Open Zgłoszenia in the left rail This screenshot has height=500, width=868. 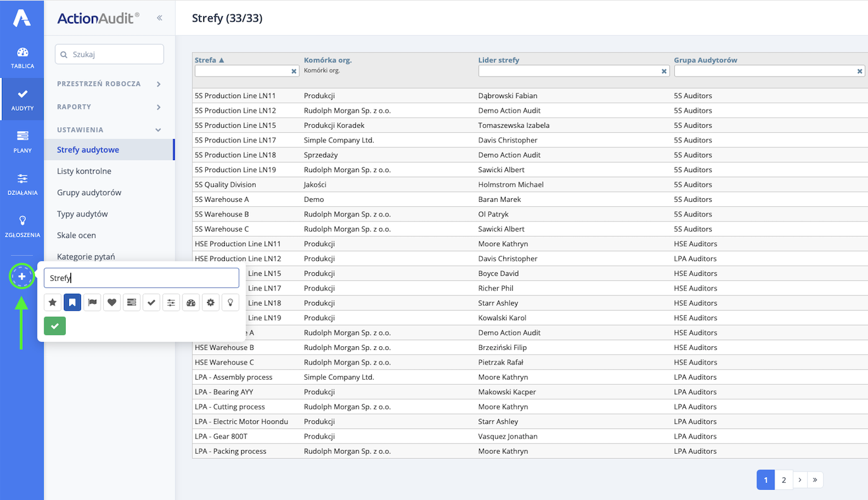pos(22,226)
